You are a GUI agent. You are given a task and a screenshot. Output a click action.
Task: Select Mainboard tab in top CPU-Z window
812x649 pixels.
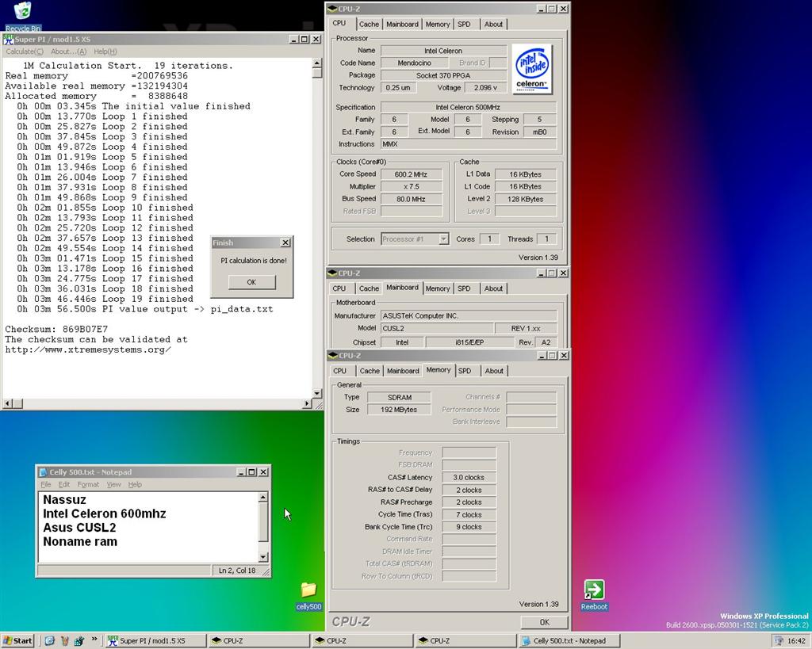[402, 25]
